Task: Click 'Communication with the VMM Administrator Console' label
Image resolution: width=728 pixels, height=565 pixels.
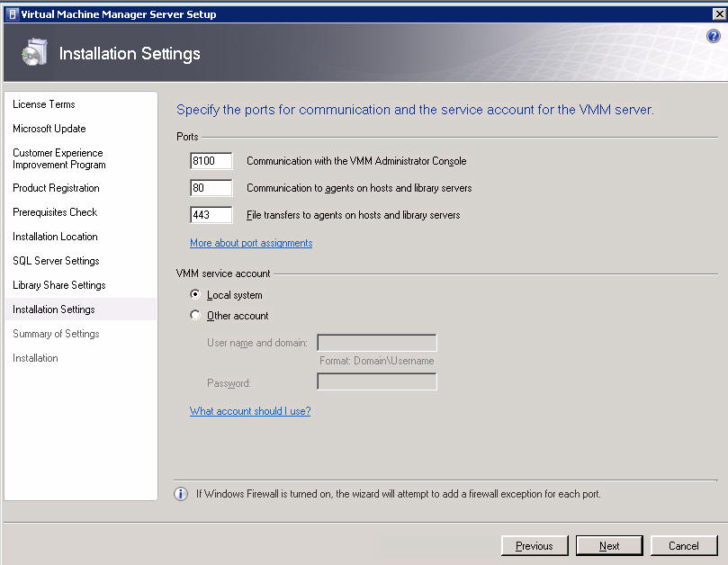Action: coord(356,161)
